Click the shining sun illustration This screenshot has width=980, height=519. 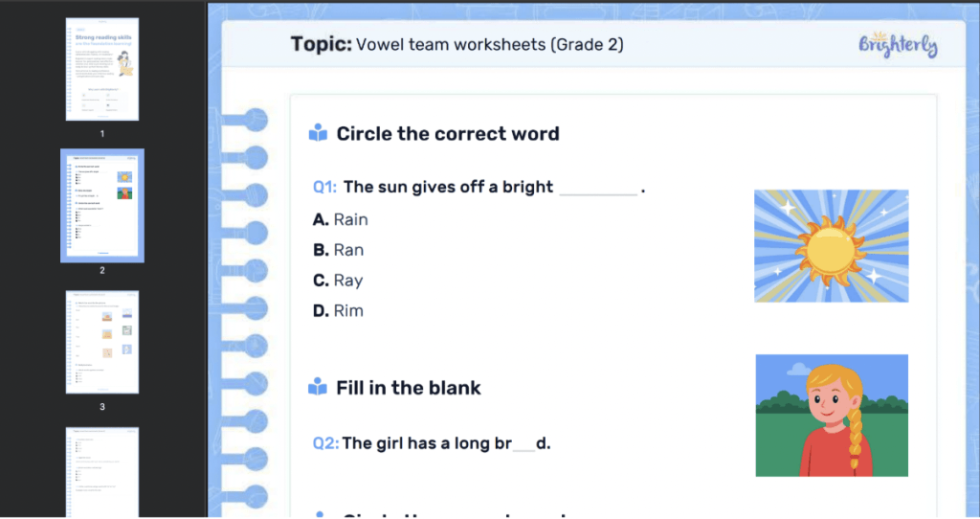click(831, 246)
